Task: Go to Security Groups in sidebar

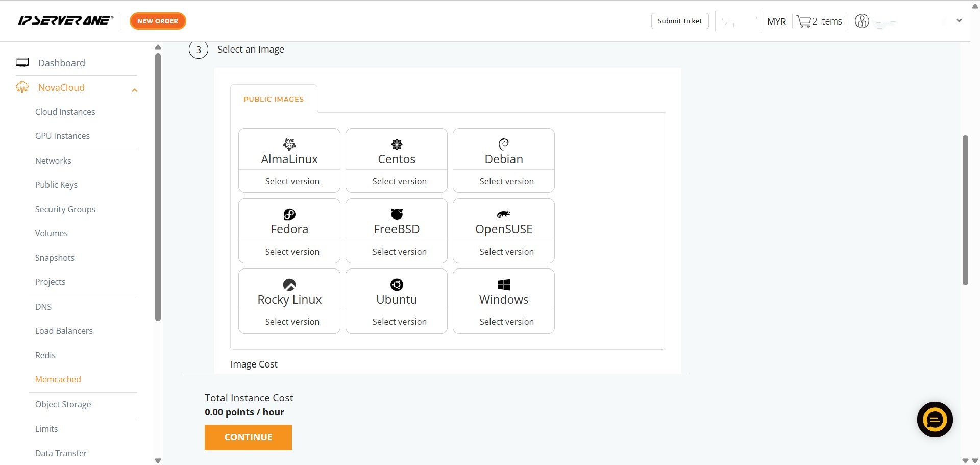Action: (65, 209)
